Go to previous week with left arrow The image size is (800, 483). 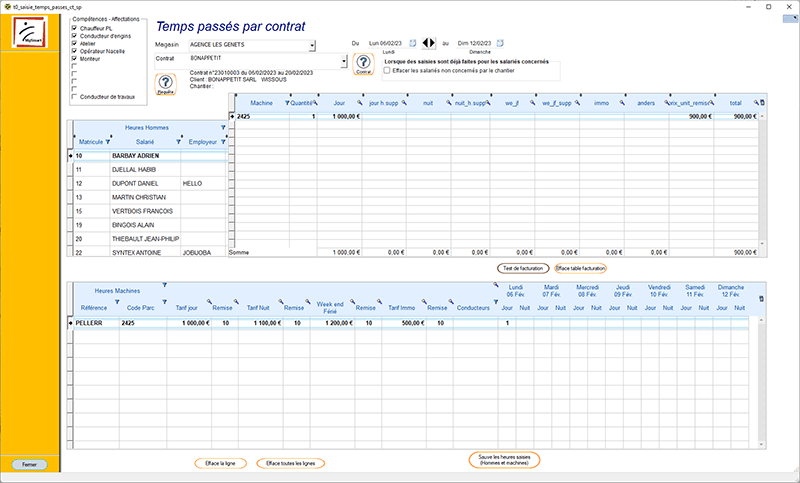tap(425, 43)
